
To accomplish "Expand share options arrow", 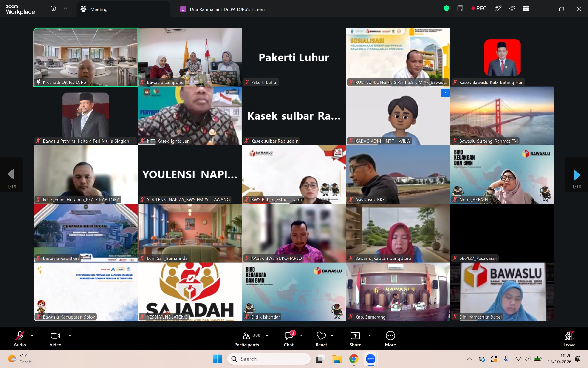I will (x=370, y=336).
